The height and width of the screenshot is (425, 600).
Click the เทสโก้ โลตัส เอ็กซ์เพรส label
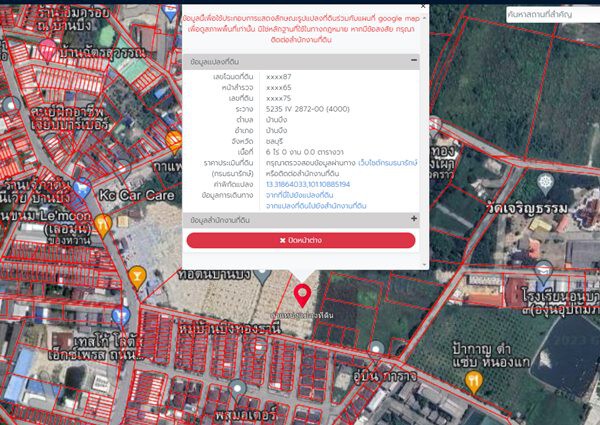point(95,348)
